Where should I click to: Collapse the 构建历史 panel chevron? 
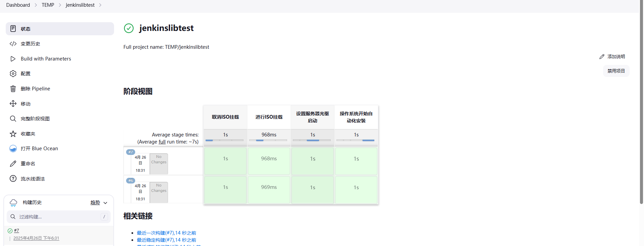105,203
